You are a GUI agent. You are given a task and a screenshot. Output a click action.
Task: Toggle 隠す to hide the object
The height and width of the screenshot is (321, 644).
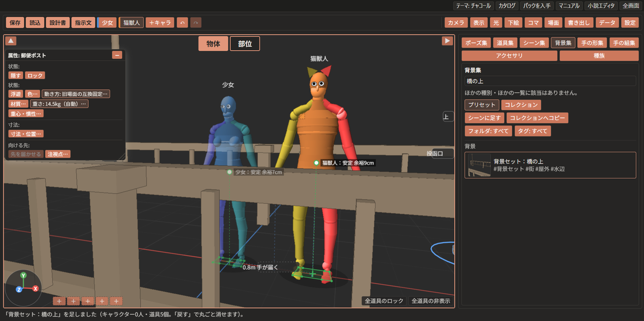pos(16,75)
